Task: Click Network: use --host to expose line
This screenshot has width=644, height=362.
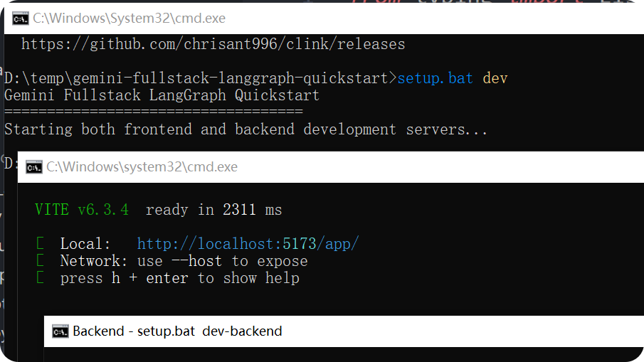Action: coord(184,261)
